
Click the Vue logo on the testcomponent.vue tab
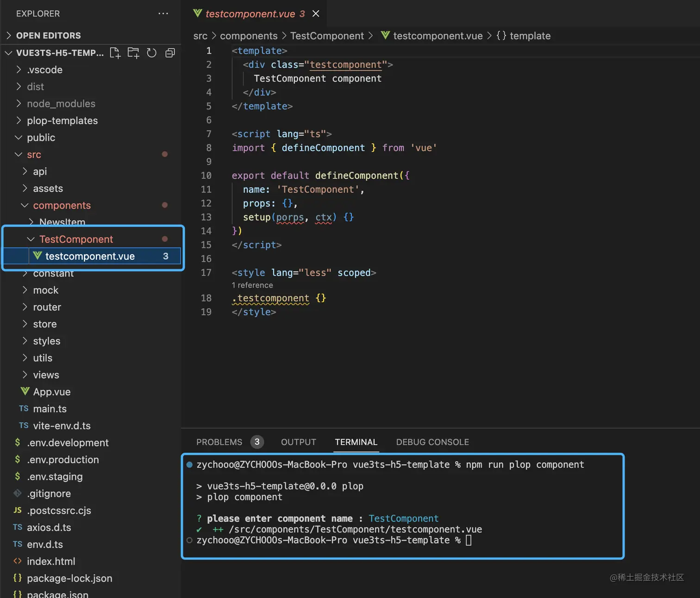click(198, 13)
